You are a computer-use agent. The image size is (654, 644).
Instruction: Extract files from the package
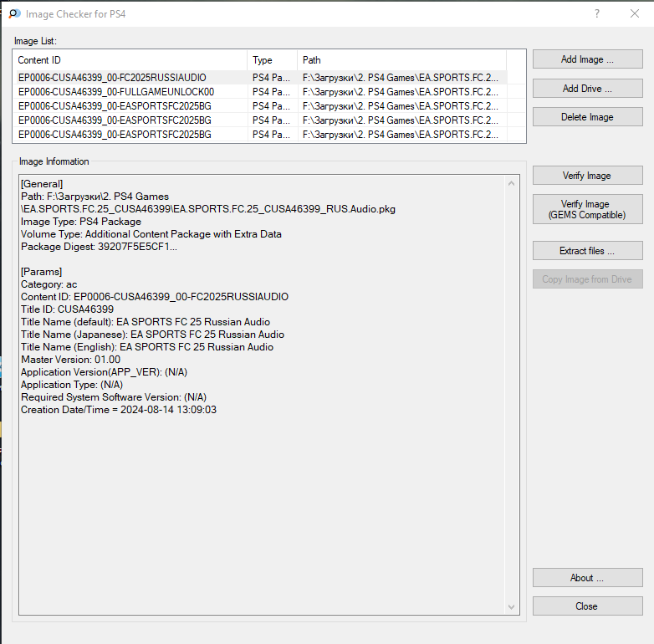click(587, 251)
